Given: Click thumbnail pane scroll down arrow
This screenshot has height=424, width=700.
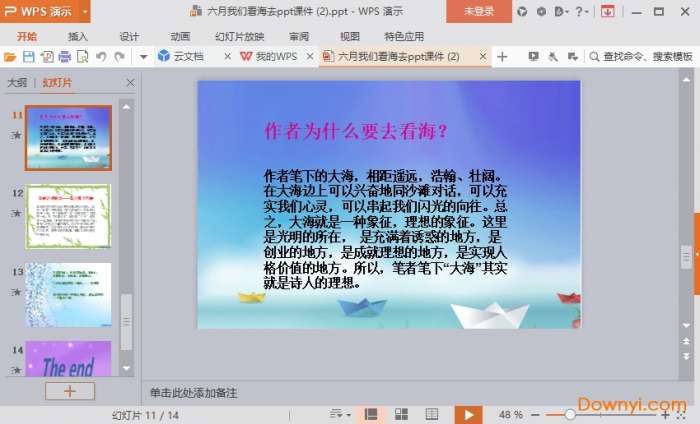Looking at the screenshot, I should [126, 368].
